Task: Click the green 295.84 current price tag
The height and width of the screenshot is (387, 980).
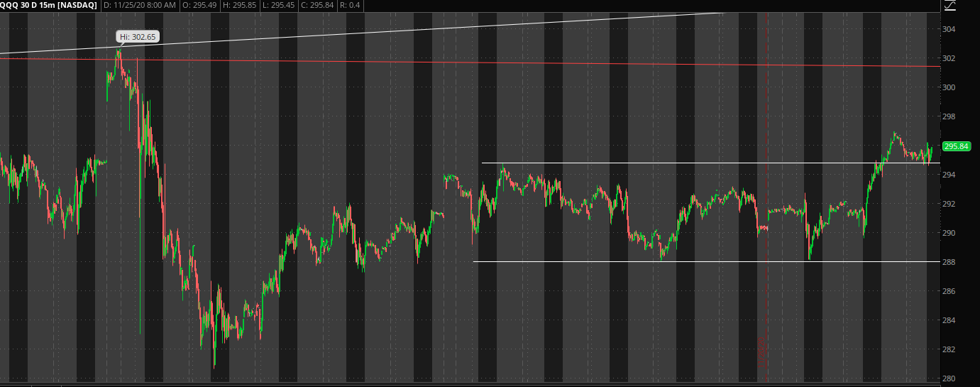Action: tap(956, 146)
